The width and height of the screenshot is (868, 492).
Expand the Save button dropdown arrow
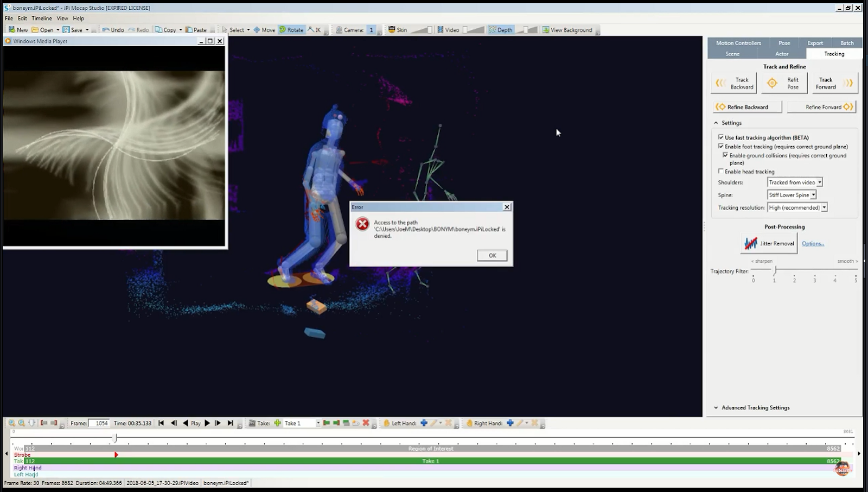point(87,30)
